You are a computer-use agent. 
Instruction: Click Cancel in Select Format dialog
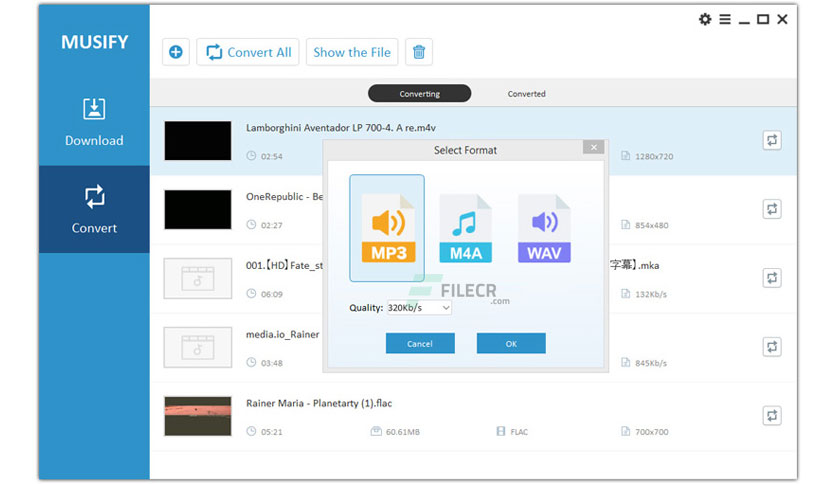pyautogui.click(x=420, y=343)
